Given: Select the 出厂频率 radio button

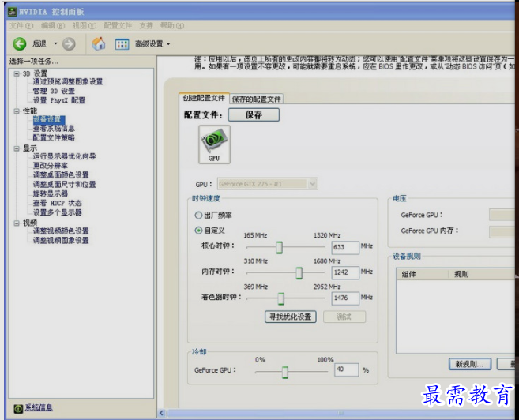Looking at the screenshot, I should click(198, 216).
